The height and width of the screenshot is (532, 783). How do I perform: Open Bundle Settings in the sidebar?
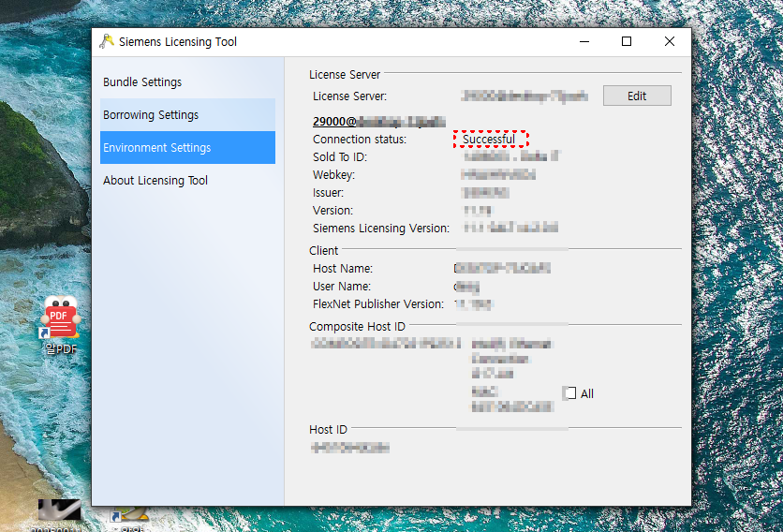[187, 81]
